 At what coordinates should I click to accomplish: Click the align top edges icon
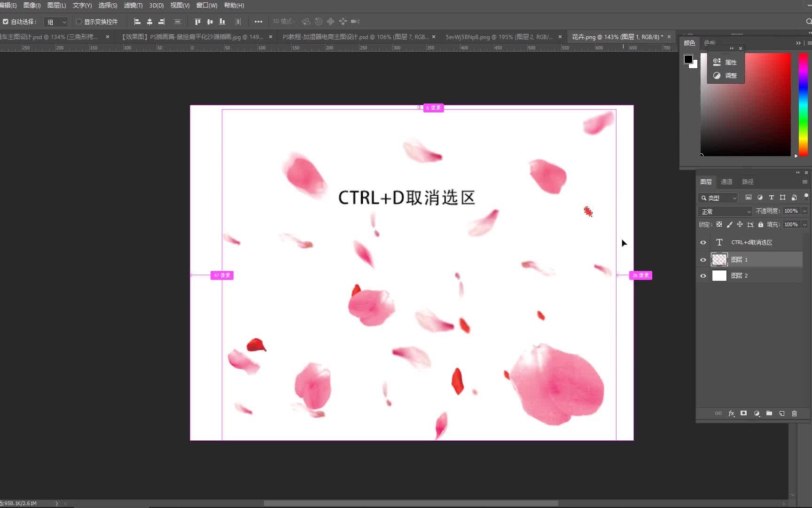pos(198,22)
